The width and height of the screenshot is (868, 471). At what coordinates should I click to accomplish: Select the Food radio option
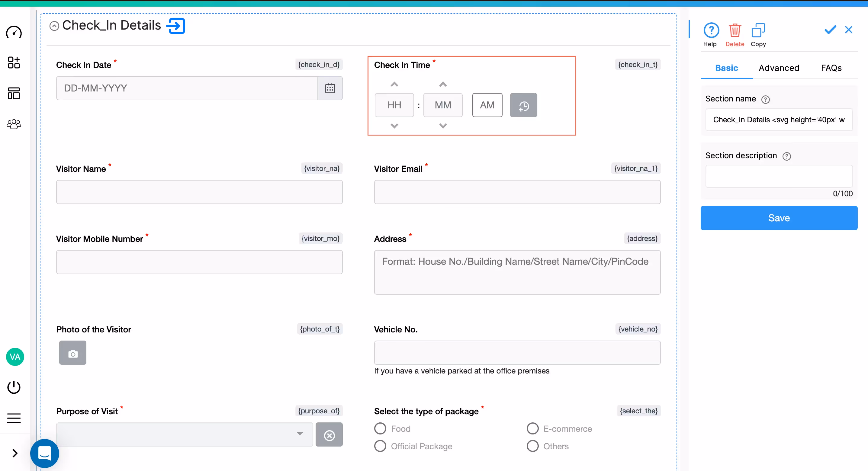coord(380,428)
